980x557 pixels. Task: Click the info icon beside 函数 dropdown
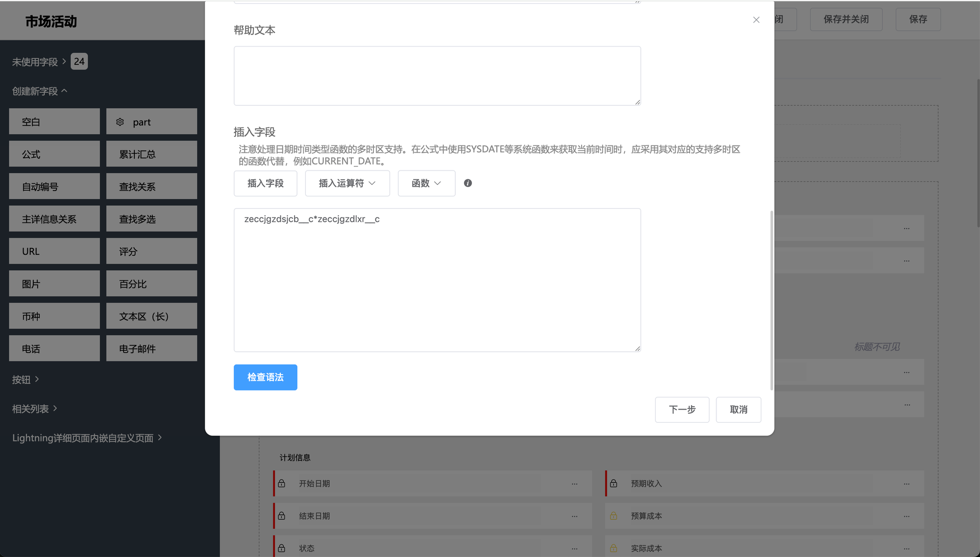(468, 183)
